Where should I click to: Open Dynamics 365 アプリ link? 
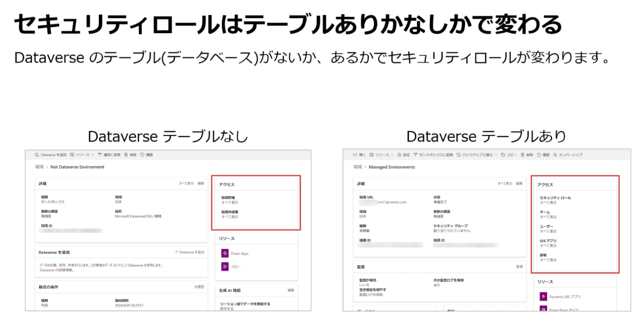[x=565, y=297]
